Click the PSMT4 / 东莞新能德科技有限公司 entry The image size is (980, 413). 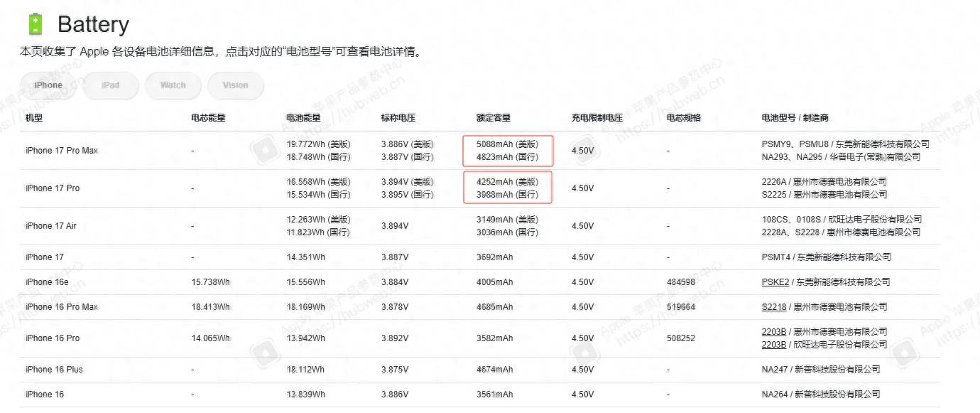coord(827,257)
